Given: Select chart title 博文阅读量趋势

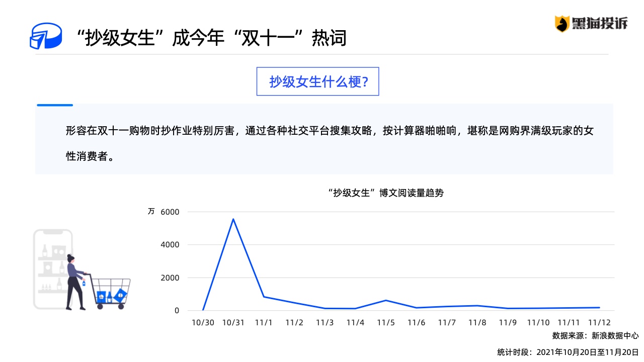Looking at the screenshot, I should click(385, 193).
